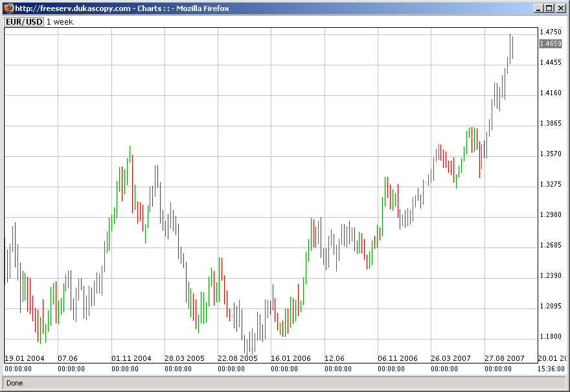Click the 1.2095 price axis label
This screenshot has width=570, height=392.
[551, 306]
